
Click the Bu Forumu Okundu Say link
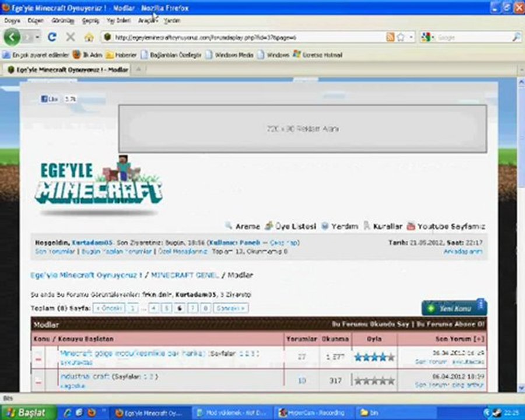(x=370, y=324)
